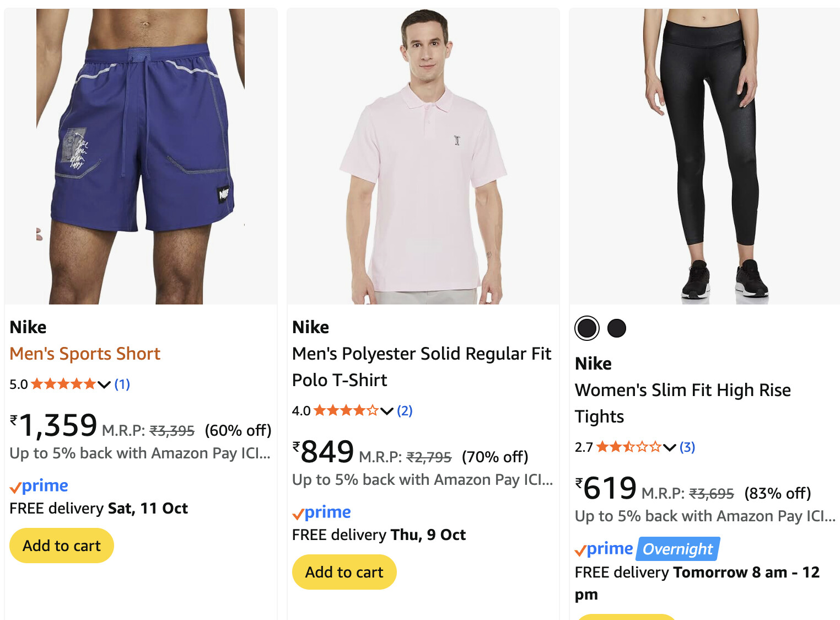Click the Overnight delivery badge
The image size is (840, 620).
tap(678, 549)
